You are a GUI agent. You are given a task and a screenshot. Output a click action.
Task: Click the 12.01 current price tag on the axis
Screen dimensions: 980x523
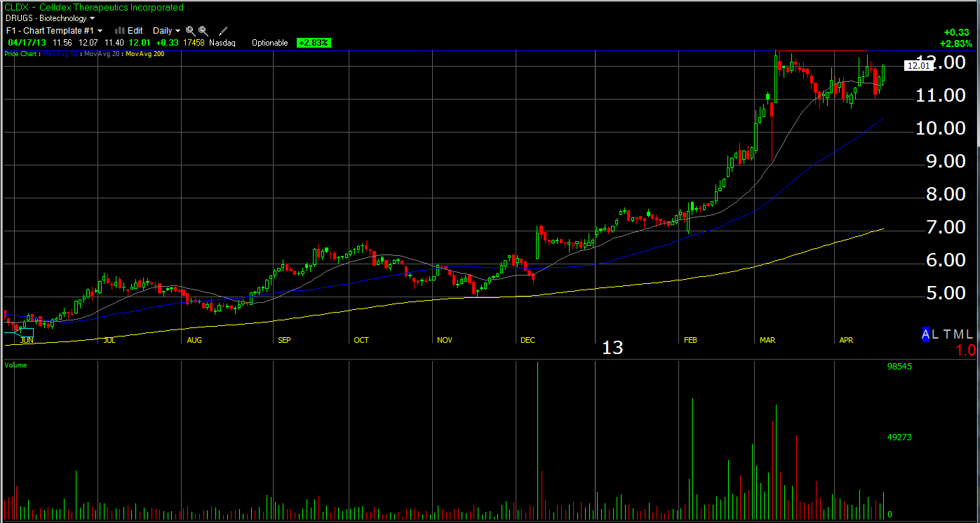[918, 66]
